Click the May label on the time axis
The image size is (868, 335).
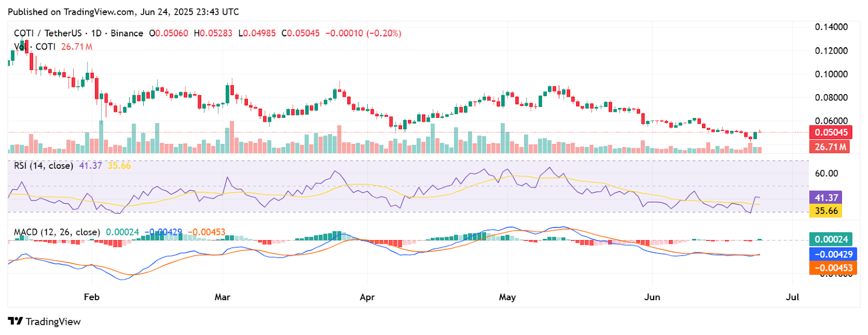507,297
